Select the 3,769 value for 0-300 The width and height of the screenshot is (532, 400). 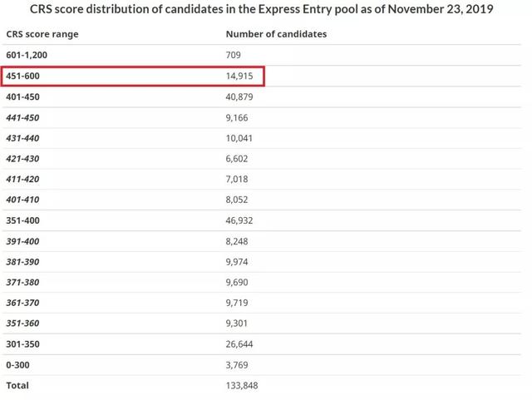237,365
